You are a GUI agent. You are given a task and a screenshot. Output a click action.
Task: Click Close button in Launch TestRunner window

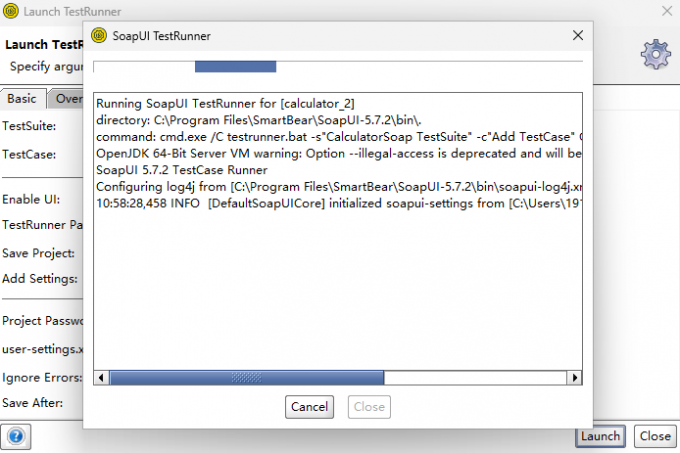click(x=655, y=436)
